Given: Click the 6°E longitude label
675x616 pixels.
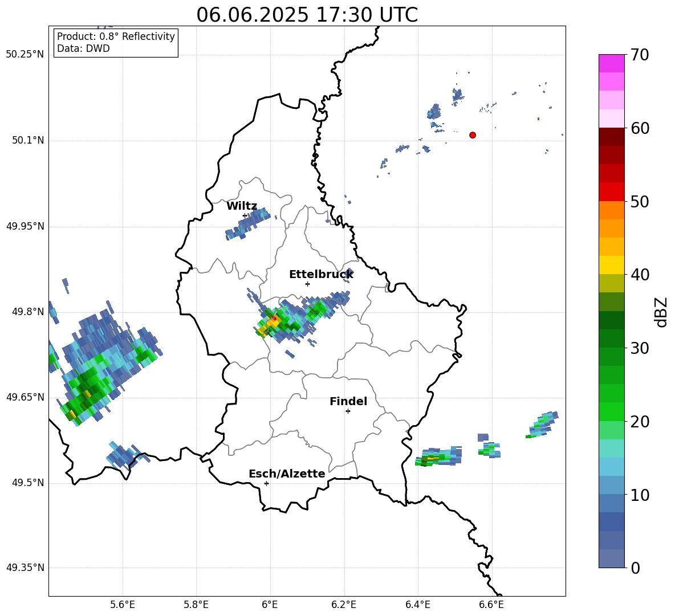Looking at the screenshot, I should pos(270,605).
